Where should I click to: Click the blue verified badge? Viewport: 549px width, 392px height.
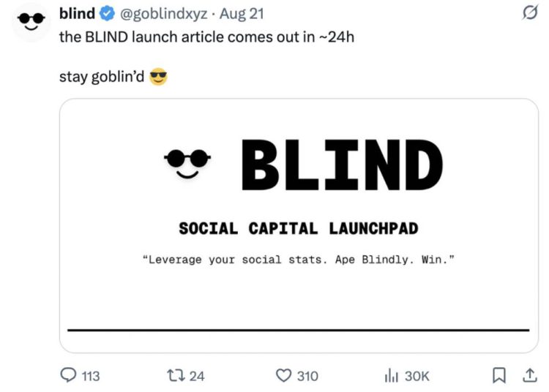105,14
